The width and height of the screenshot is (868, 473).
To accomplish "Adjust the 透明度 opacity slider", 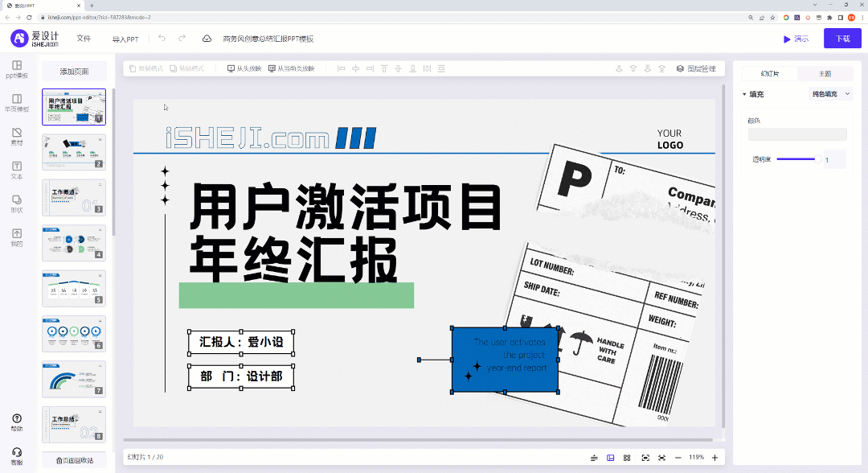I will coord(798,159).
